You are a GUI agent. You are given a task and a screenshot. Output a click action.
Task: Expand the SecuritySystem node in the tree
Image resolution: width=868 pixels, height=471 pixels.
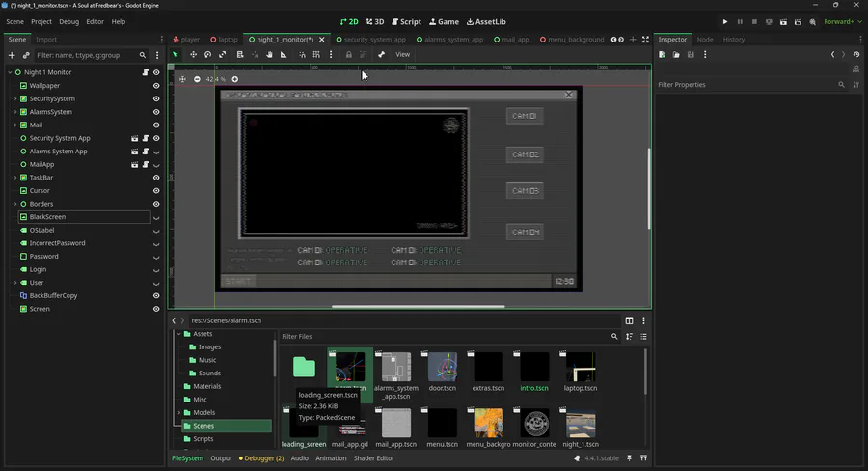point(14,98)
